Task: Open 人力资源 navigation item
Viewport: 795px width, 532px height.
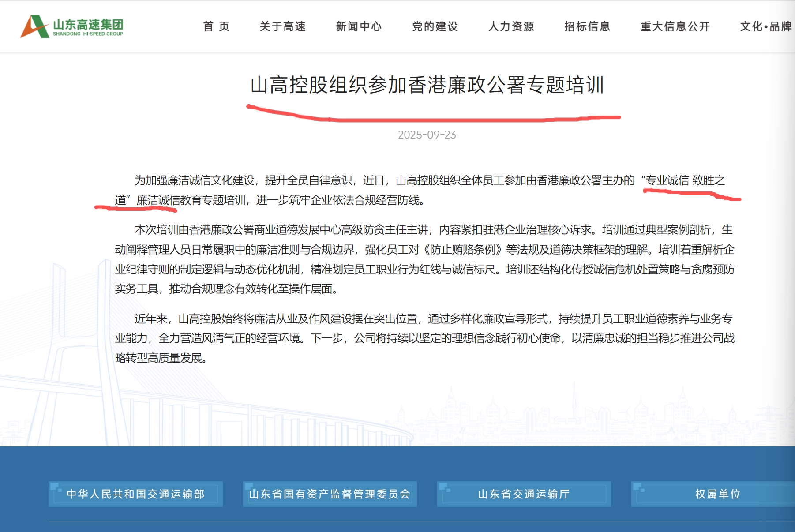Action: [511, 26]
